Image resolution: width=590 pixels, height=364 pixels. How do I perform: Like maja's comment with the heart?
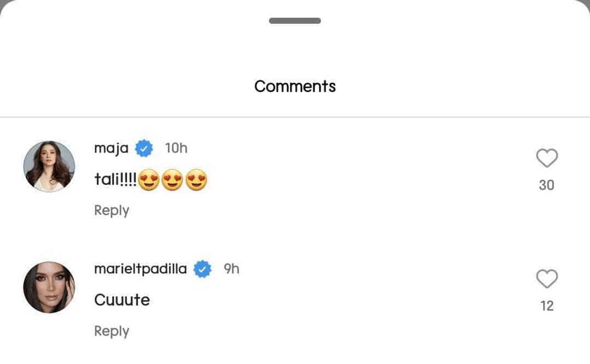click(546, 158)
